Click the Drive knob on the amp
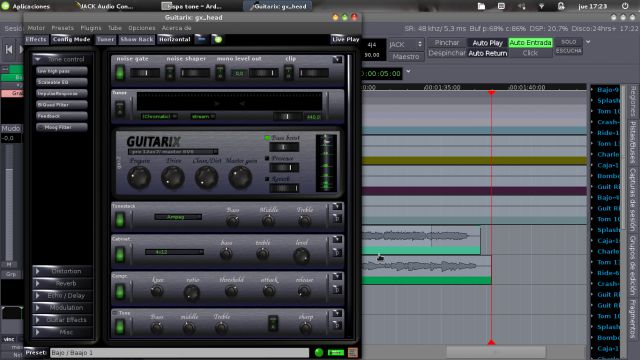Image resolution: width=640 pixels, height=360 pixels. coord(172,178)
